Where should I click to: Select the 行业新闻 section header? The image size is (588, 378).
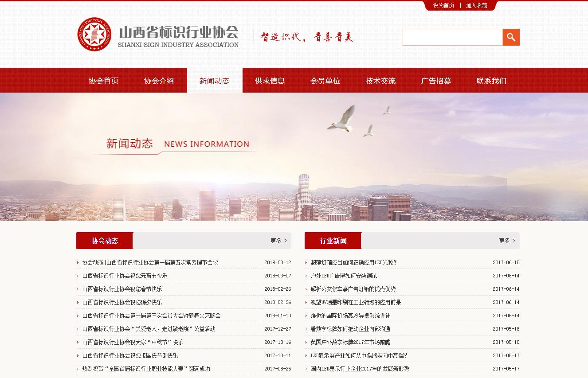pyautogui.click(x=333, y=241)
